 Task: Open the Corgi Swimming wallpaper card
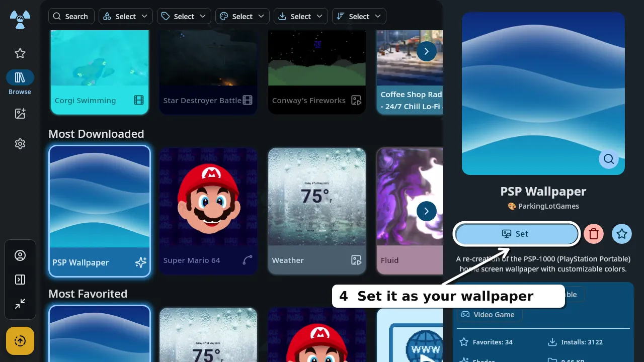click(x=99, y=72)
